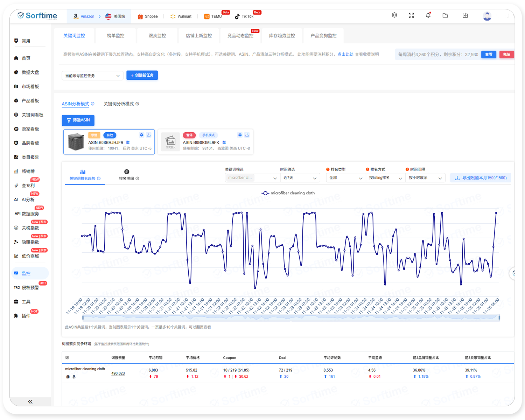Viewport: 525px width, 420px height.
Task: Expand the 近7天 time filter dropdown
Action: coord(300,178)
